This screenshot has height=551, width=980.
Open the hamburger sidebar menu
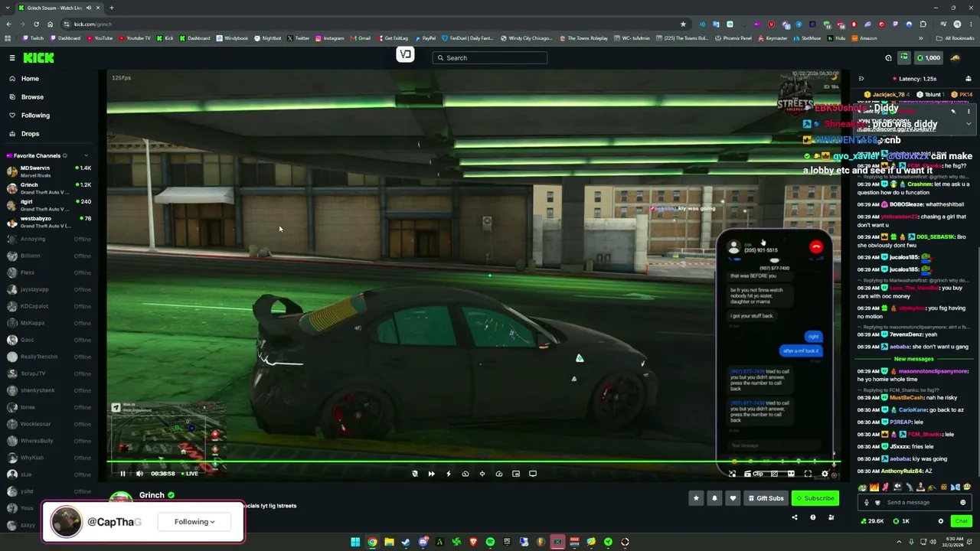click(12, 58)
